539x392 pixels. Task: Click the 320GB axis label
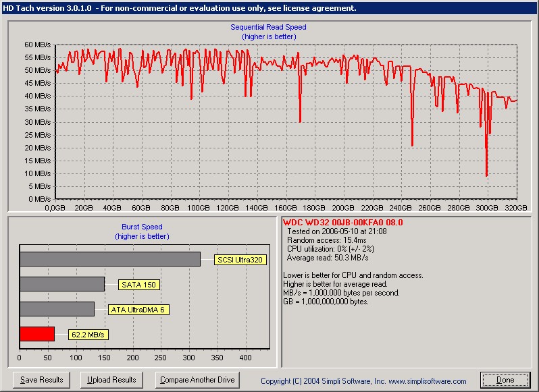click(x=515, y=208)
